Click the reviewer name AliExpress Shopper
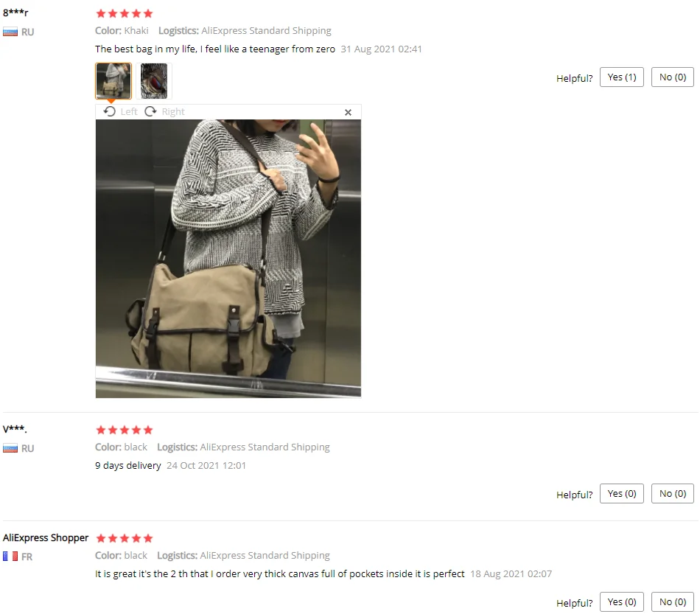 [46, 537]
